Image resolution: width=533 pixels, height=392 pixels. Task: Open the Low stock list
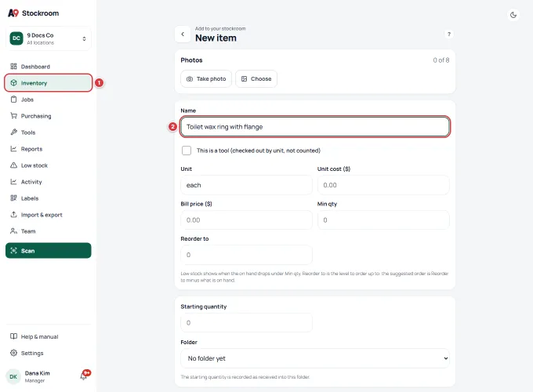49,165
